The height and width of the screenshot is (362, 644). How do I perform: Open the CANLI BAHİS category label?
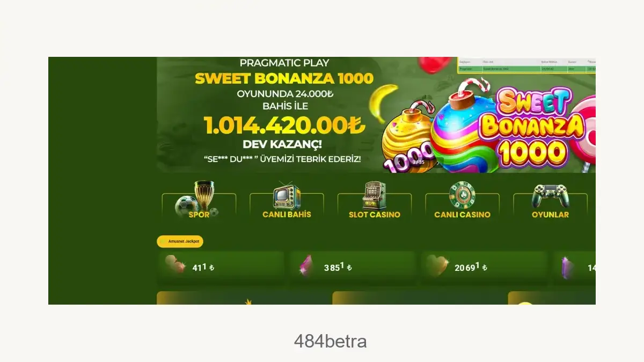coord(287,215)
